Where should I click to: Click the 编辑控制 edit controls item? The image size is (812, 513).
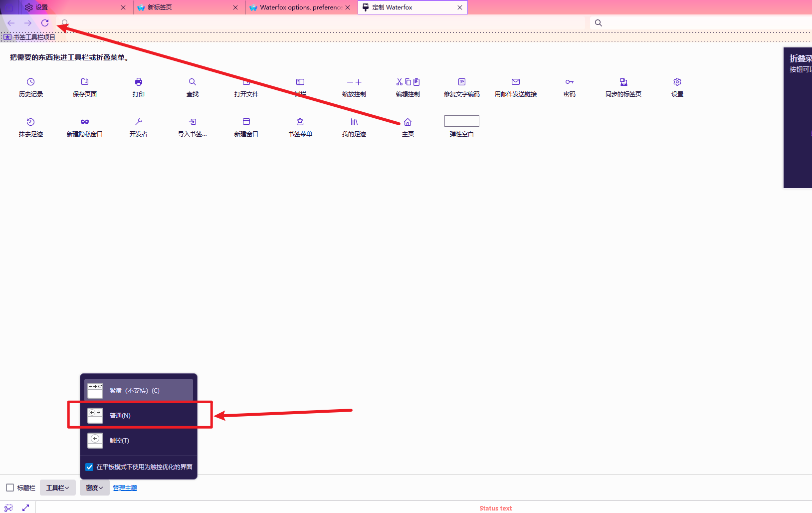click(408, 87)
